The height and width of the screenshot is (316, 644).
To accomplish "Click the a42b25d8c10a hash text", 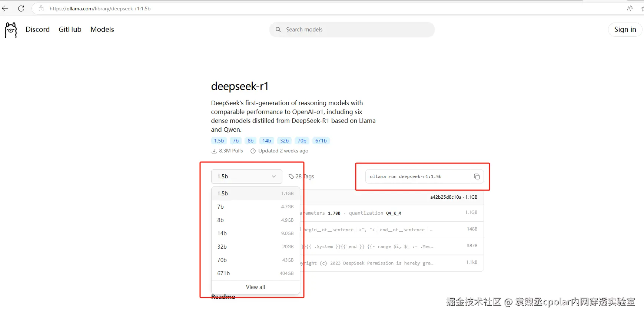I will pos(446,197).
